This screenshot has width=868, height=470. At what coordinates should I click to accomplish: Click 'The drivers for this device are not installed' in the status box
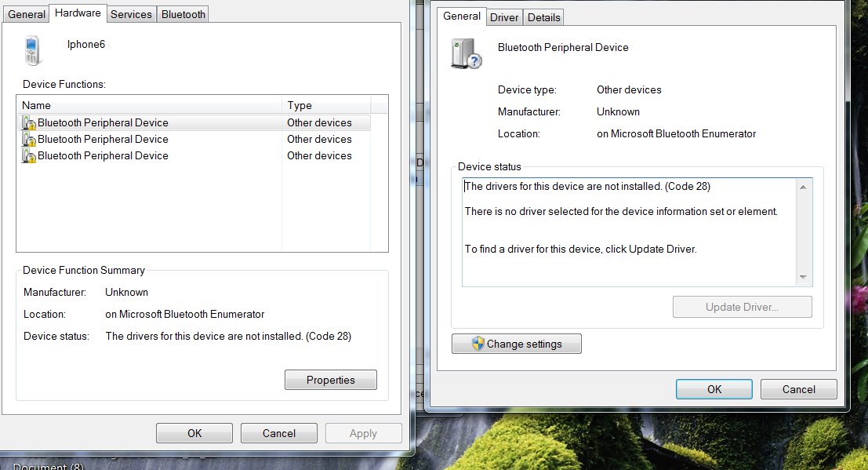(x=563, y=186)
